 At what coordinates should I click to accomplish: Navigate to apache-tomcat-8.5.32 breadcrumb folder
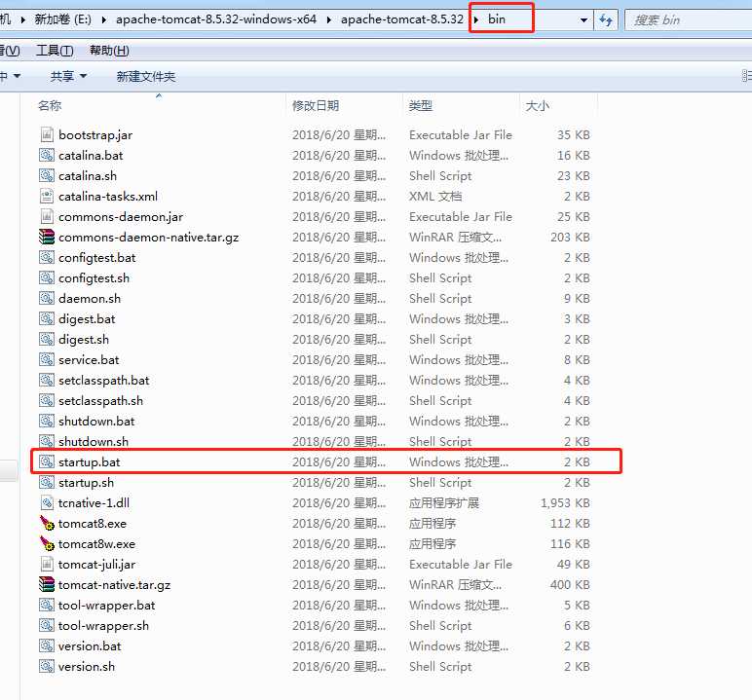(402, 19)
